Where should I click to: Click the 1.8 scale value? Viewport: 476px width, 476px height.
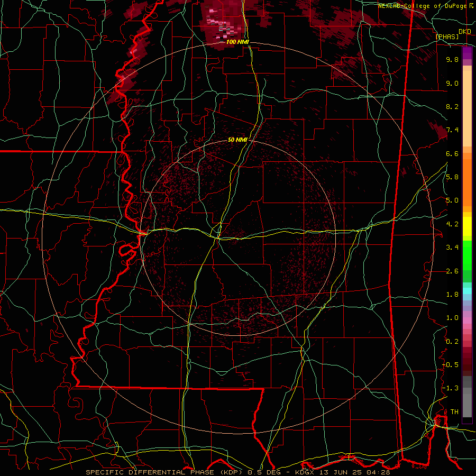tap(452, 295)
